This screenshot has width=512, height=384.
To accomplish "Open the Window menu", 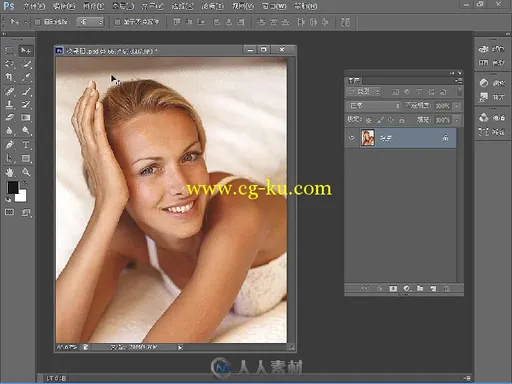I will tap(274, 6).
